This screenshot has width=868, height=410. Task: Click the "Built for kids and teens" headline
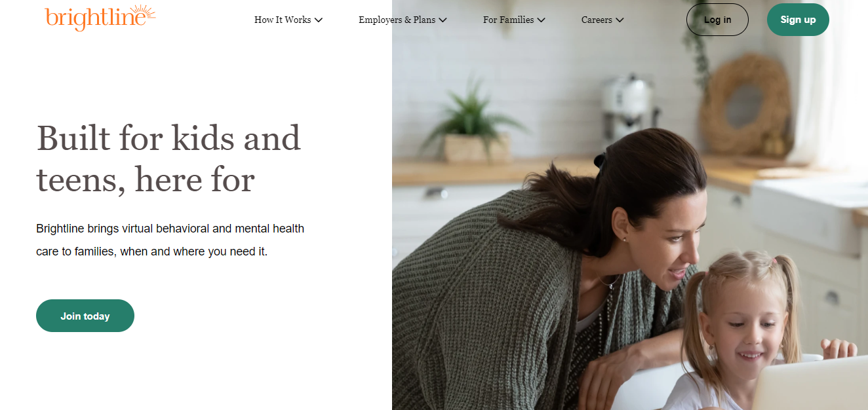click(168, 158)
